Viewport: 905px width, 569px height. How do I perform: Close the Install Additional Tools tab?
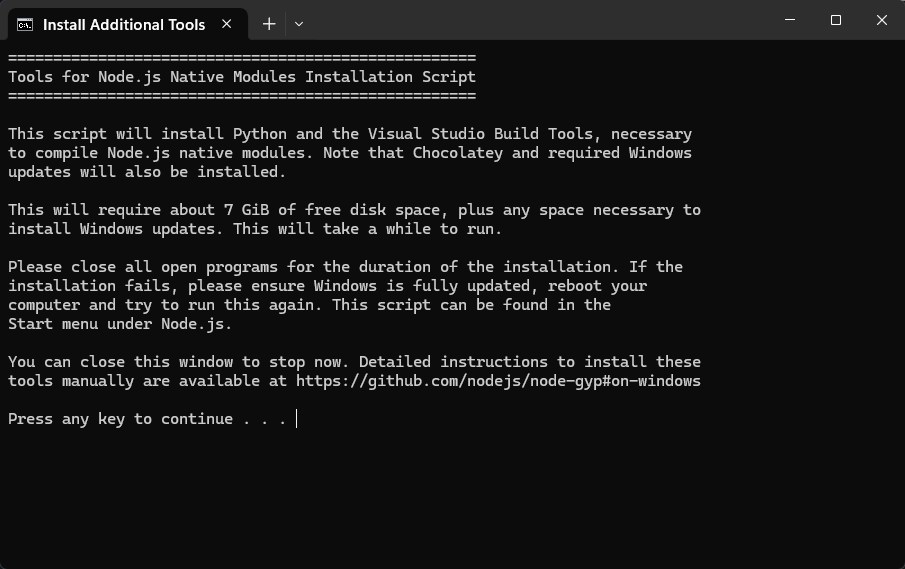(227, 24)
